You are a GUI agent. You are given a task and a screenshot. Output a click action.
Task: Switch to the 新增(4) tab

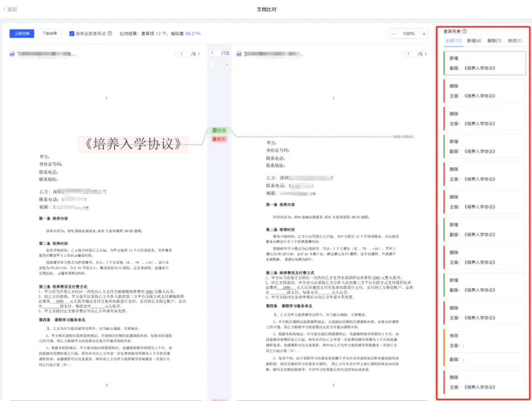(474, 41)
